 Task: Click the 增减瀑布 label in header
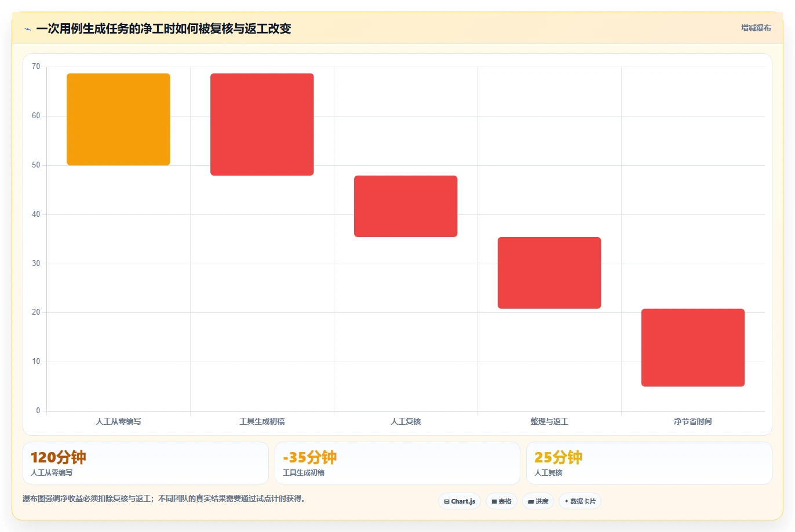coord(756,28)
